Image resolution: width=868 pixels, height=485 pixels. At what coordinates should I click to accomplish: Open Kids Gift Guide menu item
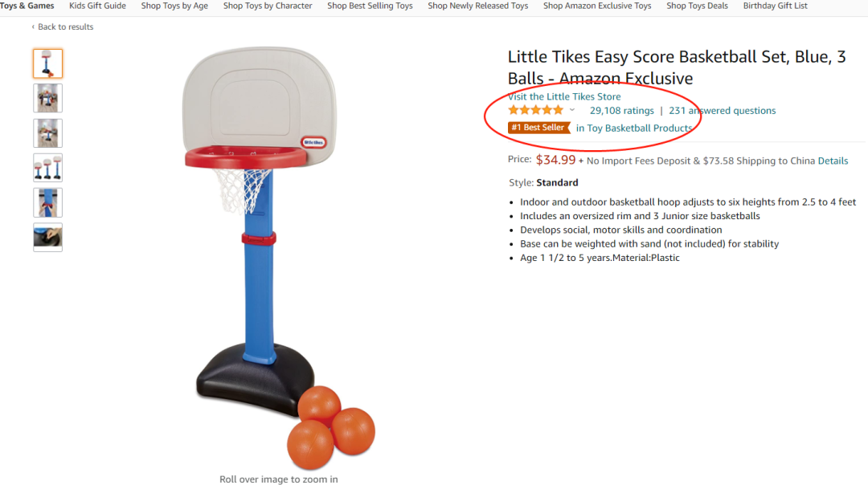(x=97, y=6)
